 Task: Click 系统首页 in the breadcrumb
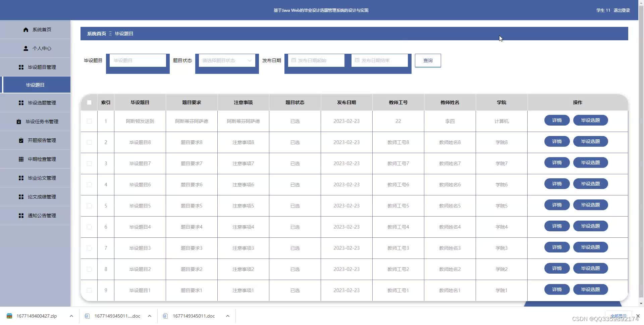[x=97, y=34]
